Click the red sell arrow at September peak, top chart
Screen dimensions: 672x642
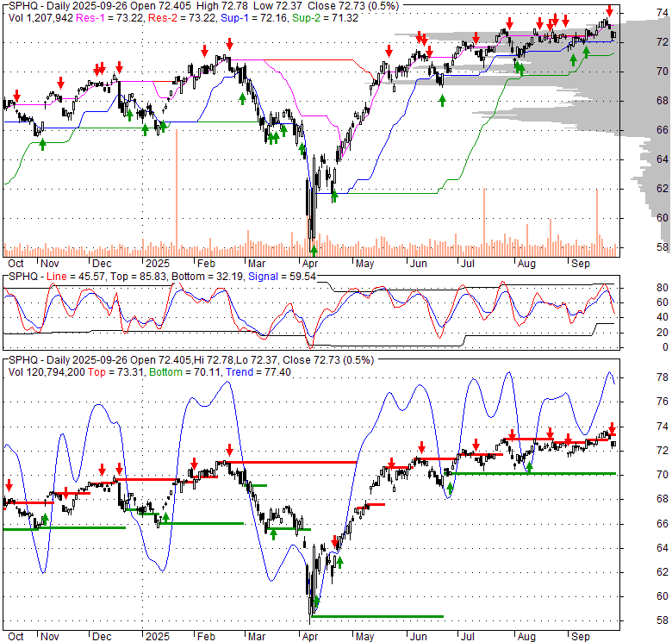tap(609, 10)
